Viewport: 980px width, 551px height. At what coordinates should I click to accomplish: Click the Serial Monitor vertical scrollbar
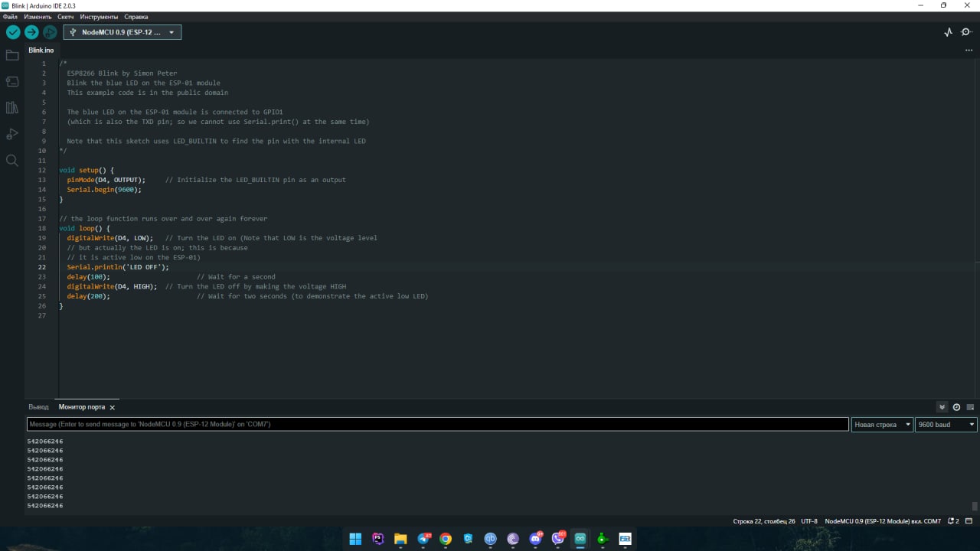click(x=975, y=506)
